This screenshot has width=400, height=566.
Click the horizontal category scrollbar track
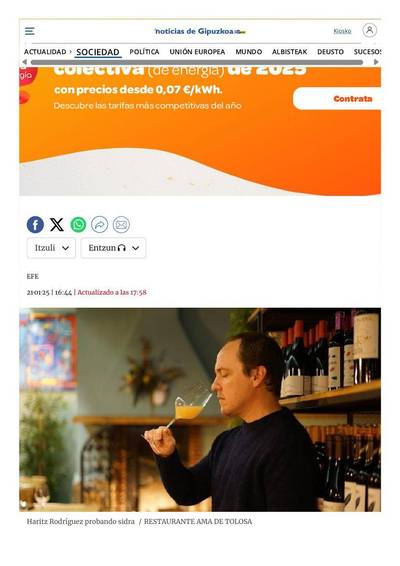click(x=197, y=62)
